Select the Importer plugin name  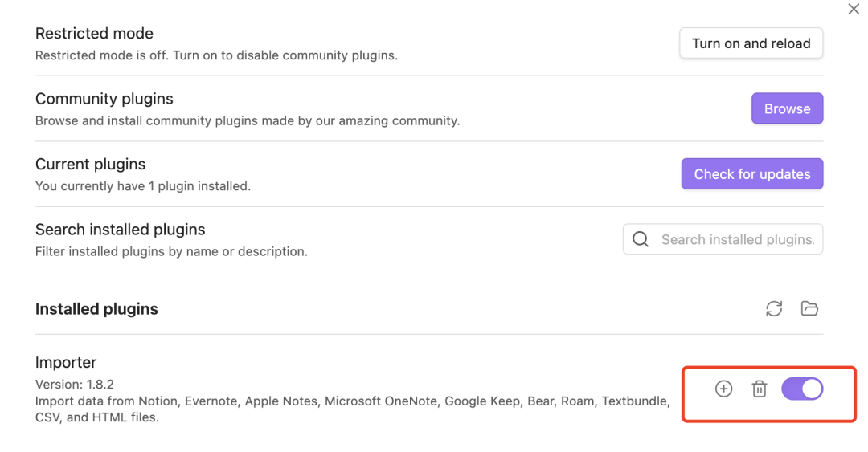tap(66, 363)
